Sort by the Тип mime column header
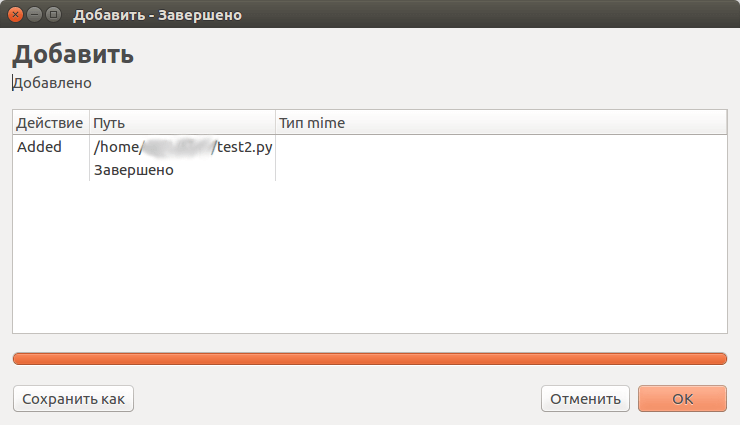Image resolution: width=740 pixels, height=425 pixels. (x=501, y=123)
